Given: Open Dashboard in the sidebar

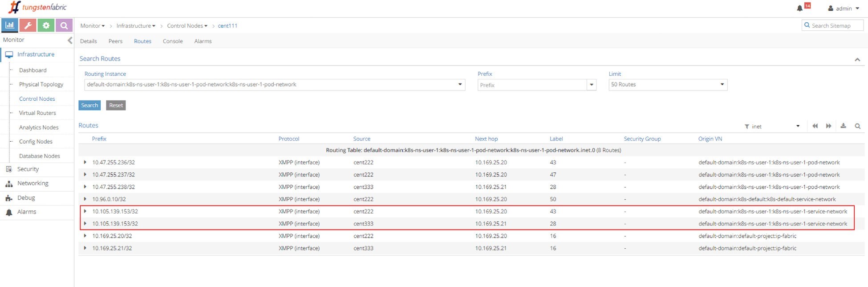Looking at the screenshot, I should click(x=32, y=70).
